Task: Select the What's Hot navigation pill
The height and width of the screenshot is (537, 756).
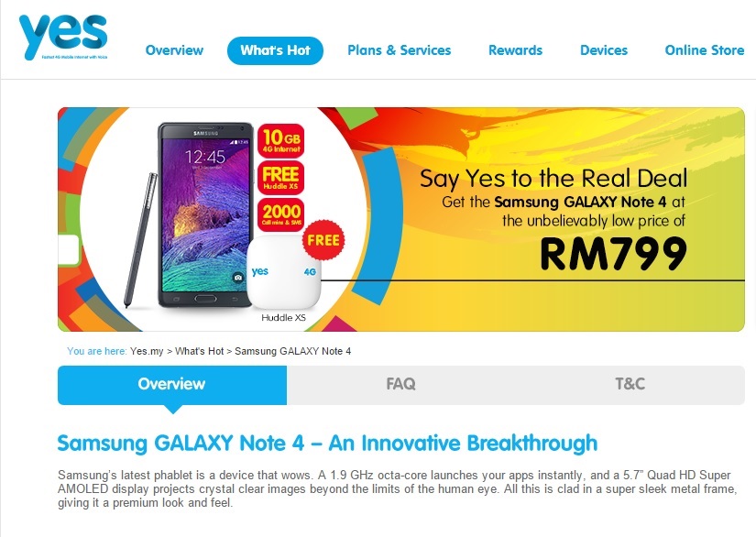Action: [x=275, y=50]
